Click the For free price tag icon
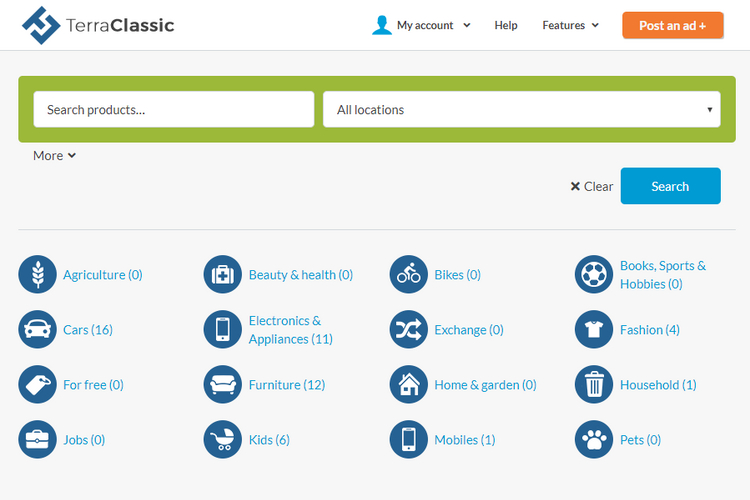 pos(37,384)
